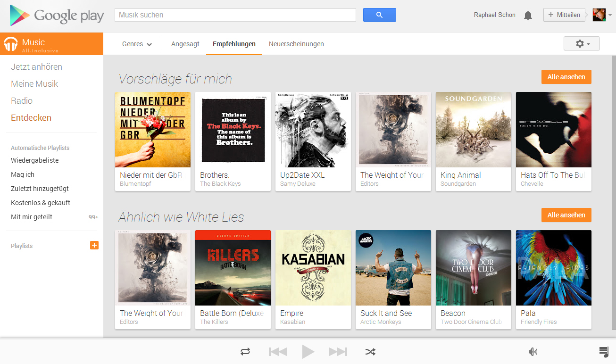This screenshot has height=364, width=616.
Task: Click the Raphael Schön account name
Action: click(x=495, y=15)
